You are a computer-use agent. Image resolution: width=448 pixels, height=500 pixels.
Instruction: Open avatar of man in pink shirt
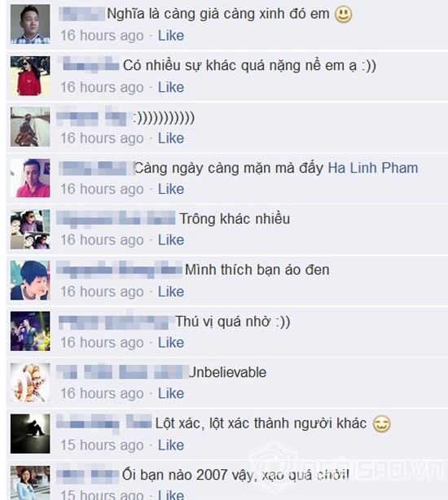pyautogui.click(x=30, y=178)
